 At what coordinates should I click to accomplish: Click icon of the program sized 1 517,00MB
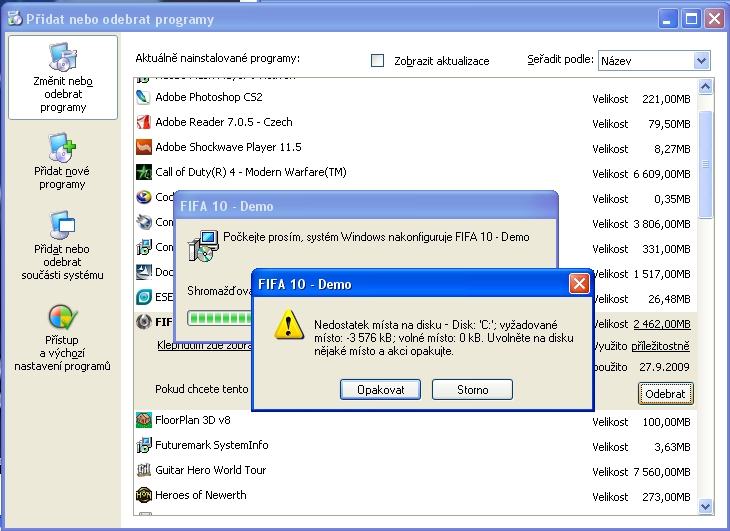click(143, 272)
